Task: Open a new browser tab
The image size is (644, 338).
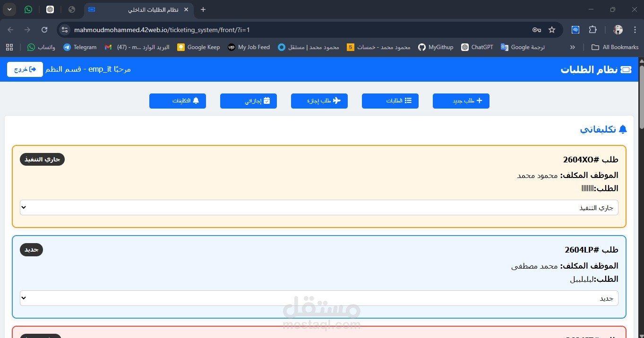Action: tap(203, 9)
